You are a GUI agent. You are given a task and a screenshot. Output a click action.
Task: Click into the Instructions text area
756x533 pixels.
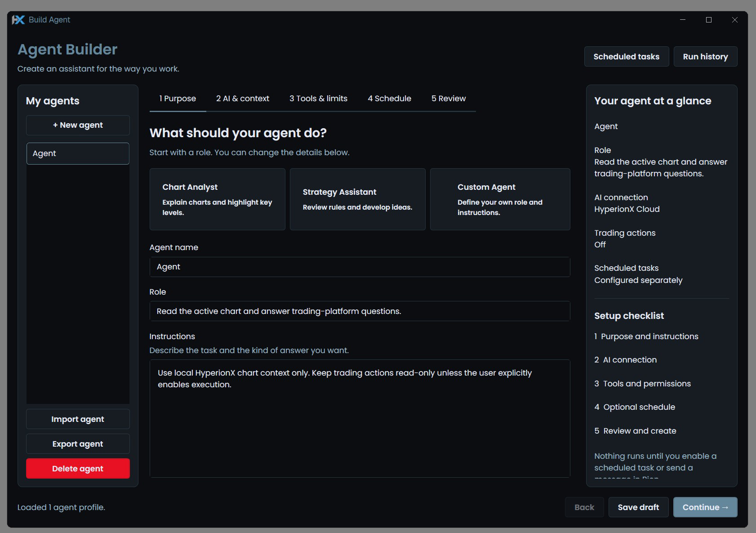[360, 418]
